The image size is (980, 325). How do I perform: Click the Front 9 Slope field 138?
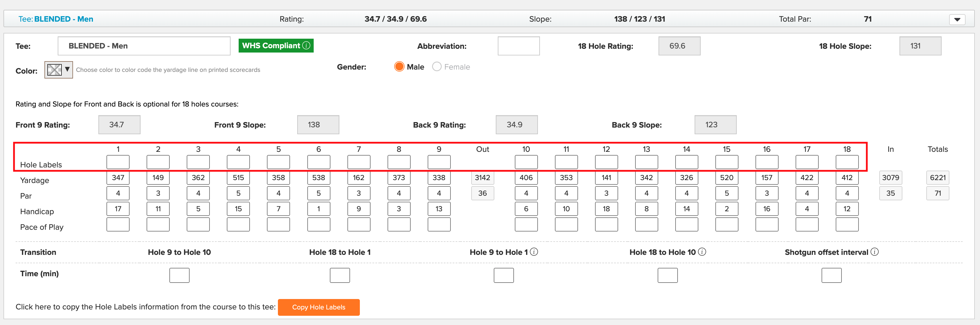318,125
